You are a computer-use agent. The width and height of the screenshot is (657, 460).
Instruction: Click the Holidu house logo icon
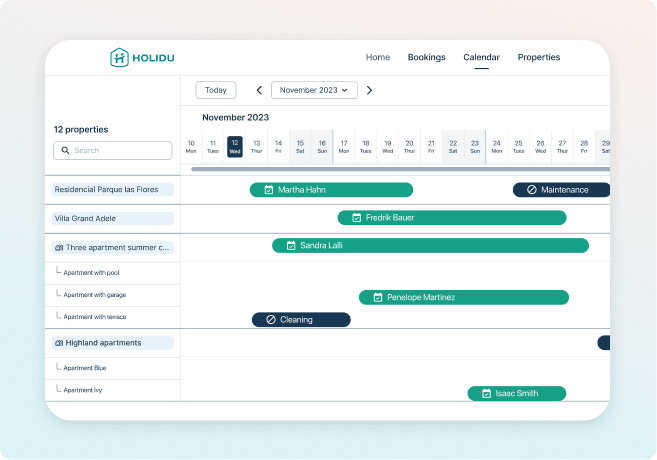tap(119, 58)
